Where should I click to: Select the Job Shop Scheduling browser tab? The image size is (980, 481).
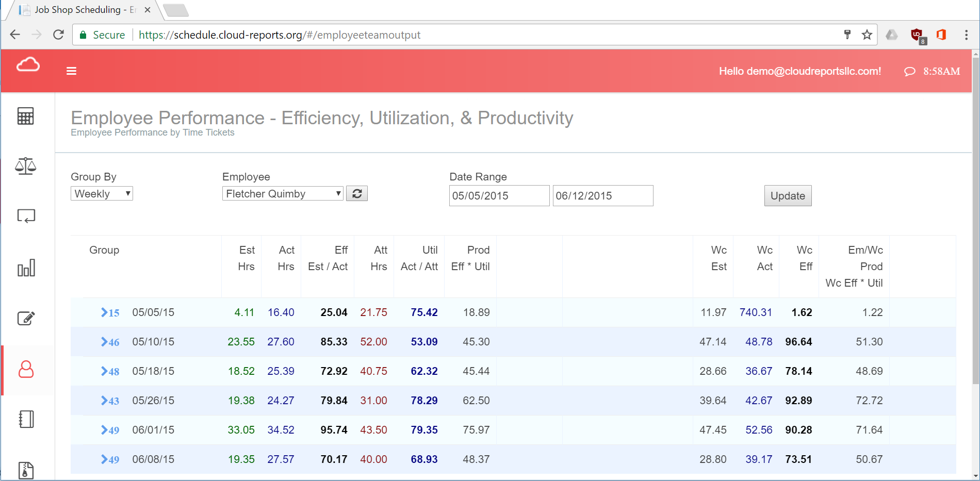85,10
